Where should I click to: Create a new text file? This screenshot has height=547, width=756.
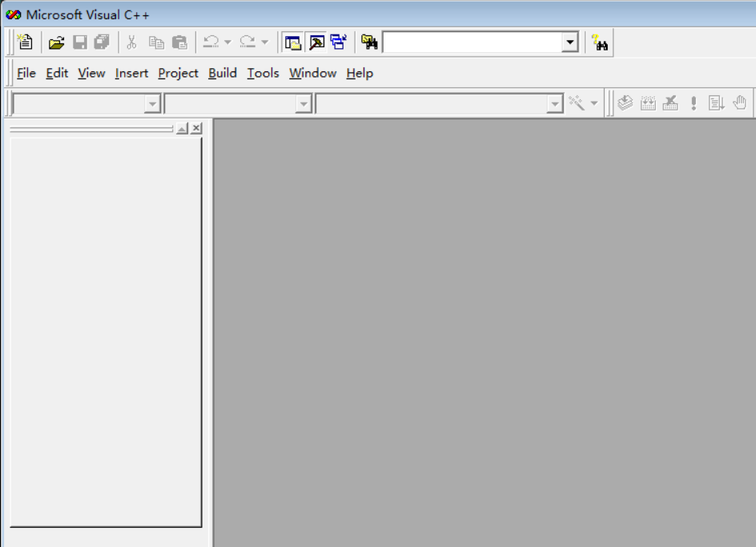pyautogui.click(x=24, y=42)
